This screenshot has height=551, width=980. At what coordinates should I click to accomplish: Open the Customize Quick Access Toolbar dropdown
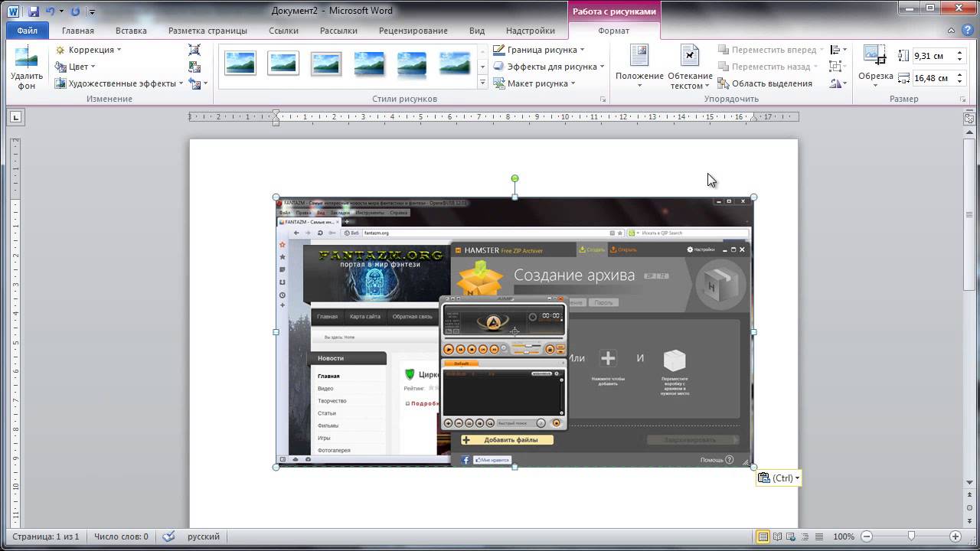coord(92,11)
